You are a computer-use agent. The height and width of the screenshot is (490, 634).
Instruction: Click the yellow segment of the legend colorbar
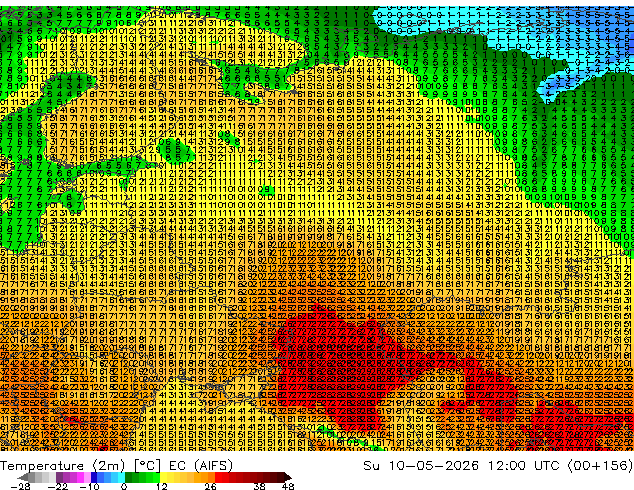tap(163, 477)
